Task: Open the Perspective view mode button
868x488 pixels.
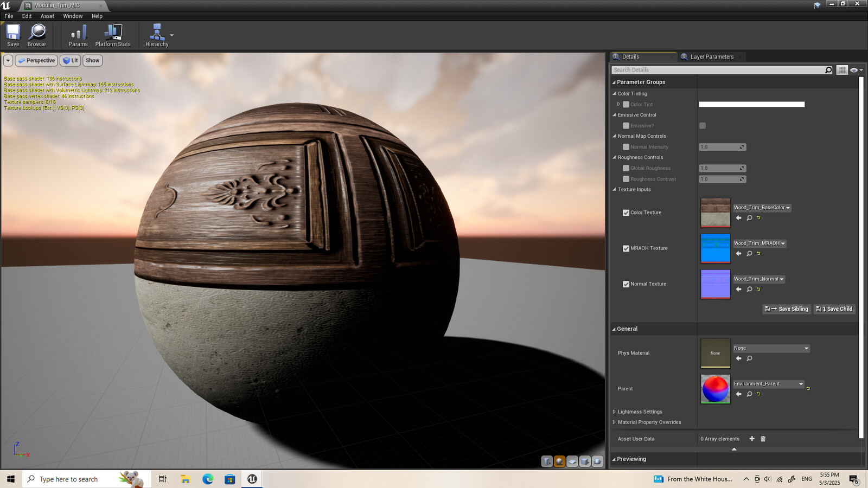Action: click(x=36, y=61)
